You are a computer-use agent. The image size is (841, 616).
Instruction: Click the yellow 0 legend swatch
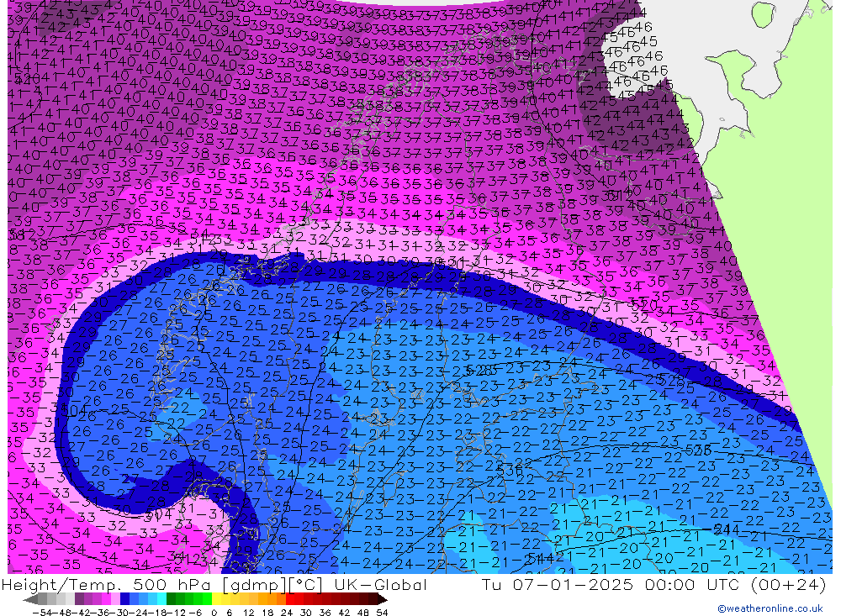(x=217, y=599)
